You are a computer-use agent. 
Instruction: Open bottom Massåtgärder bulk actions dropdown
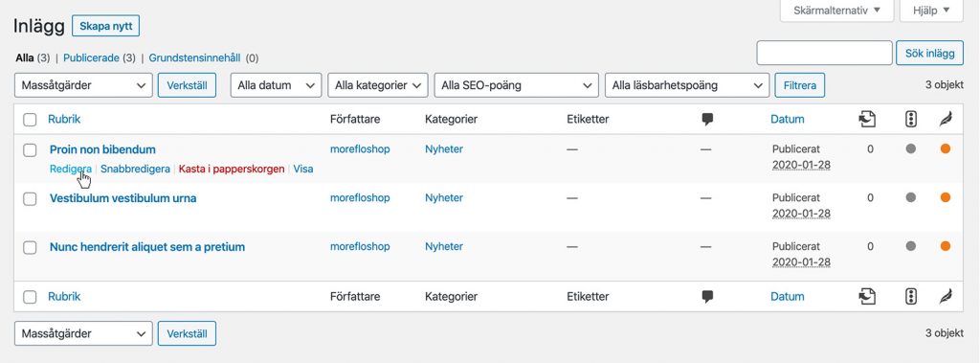83,333
